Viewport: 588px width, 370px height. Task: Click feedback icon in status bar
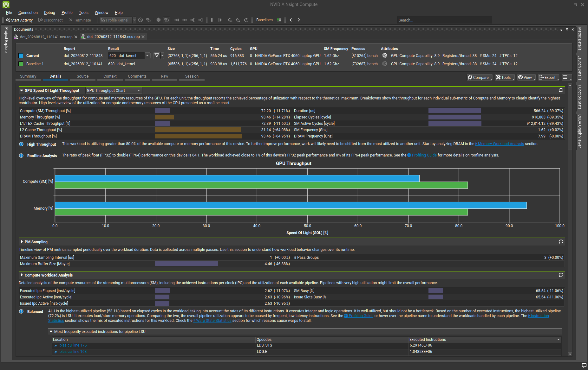pos(584,365)
